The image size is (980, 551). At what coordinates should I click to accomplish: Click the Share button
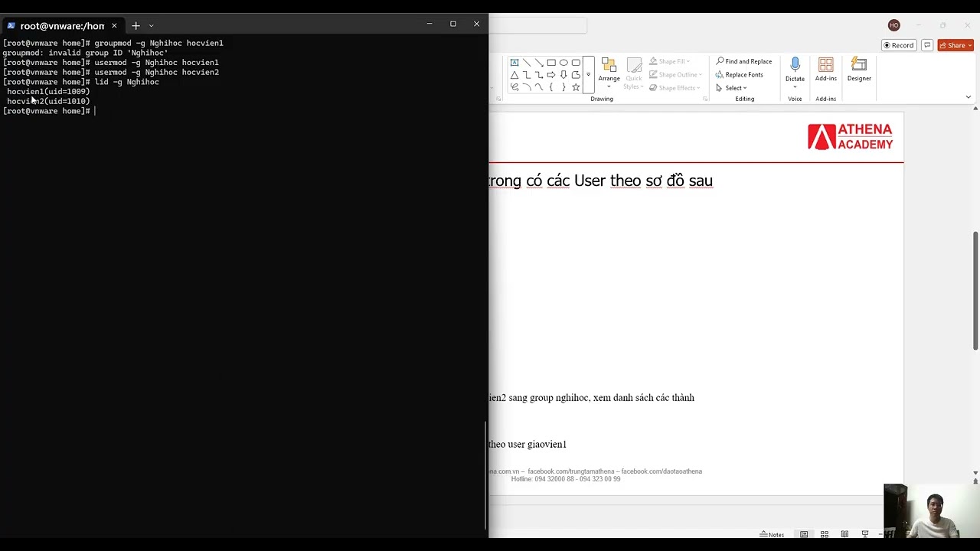click(x=955, y=45)
